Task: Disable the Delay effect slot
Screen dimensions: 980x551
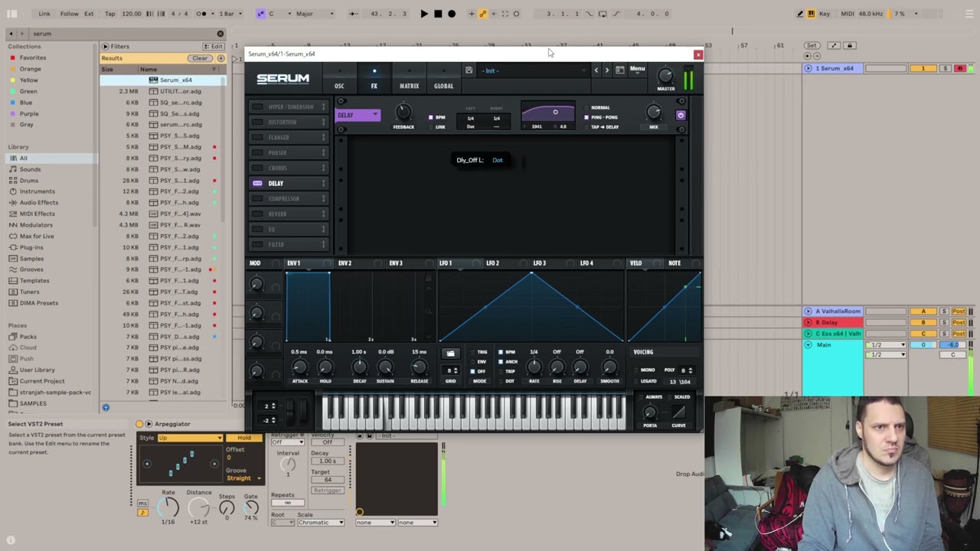Action: click(257, 183)
